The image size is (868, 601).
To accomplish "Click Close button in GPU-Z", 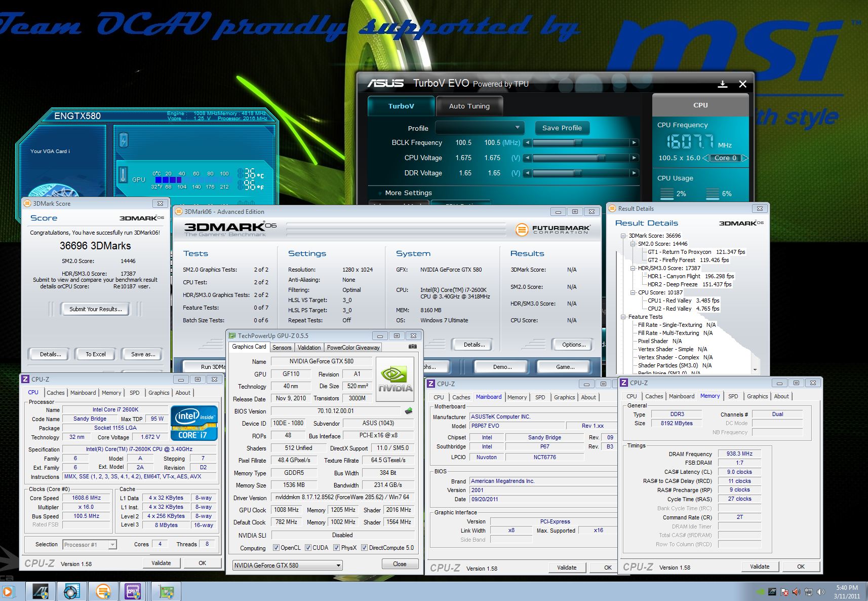I will [400, 564].
